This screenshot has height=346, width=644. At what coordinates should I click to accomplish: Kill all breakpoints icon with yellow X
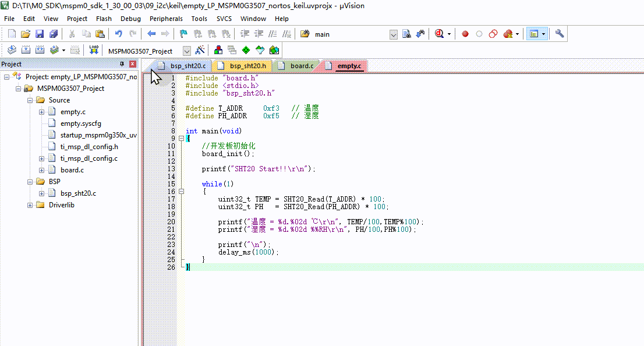click(508, 34)
